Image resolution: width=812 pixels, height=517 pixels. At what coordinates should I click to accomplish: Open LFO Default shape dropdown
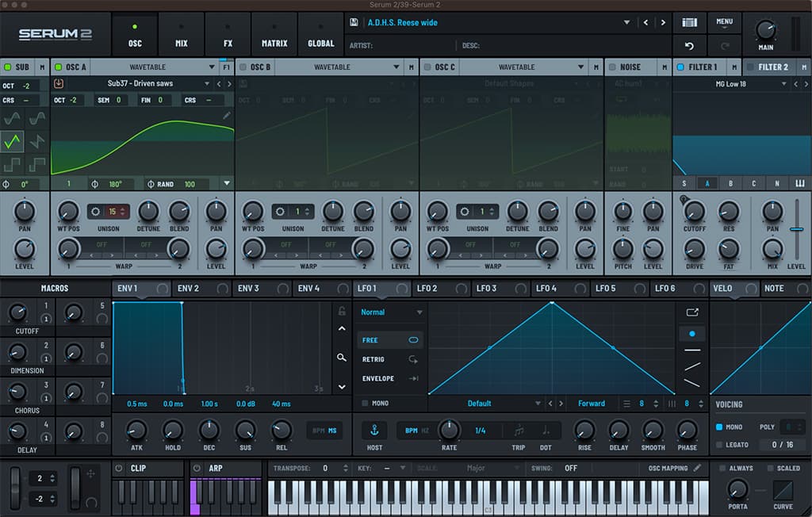[538, 404]
